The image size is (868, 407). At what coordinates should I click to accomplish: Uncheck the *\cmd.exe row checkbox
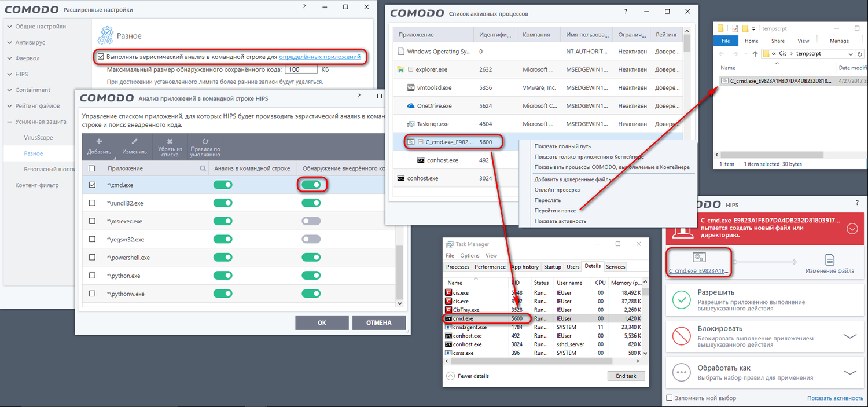coord(92,185)
